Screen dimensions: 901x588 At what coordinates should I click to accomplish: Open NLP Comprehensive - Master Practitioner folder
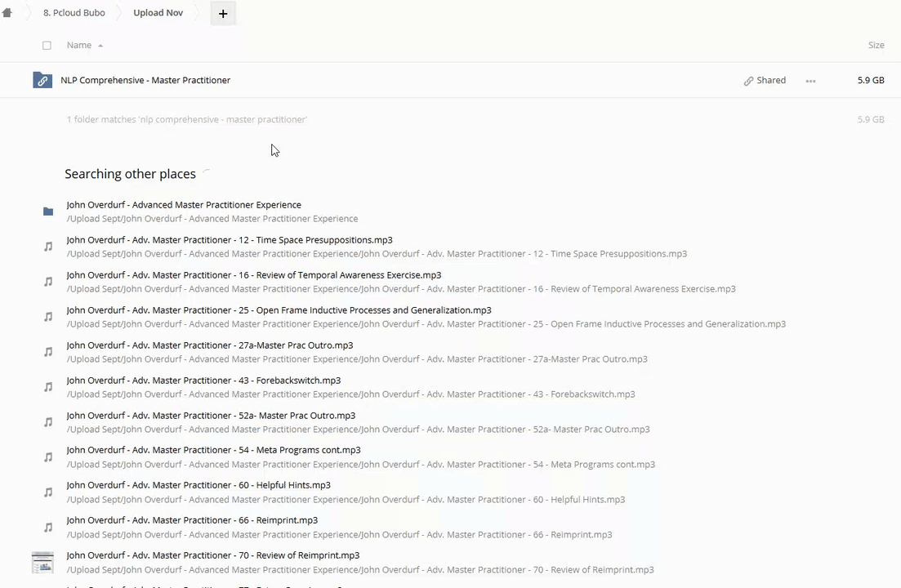[x=145, y=80]
